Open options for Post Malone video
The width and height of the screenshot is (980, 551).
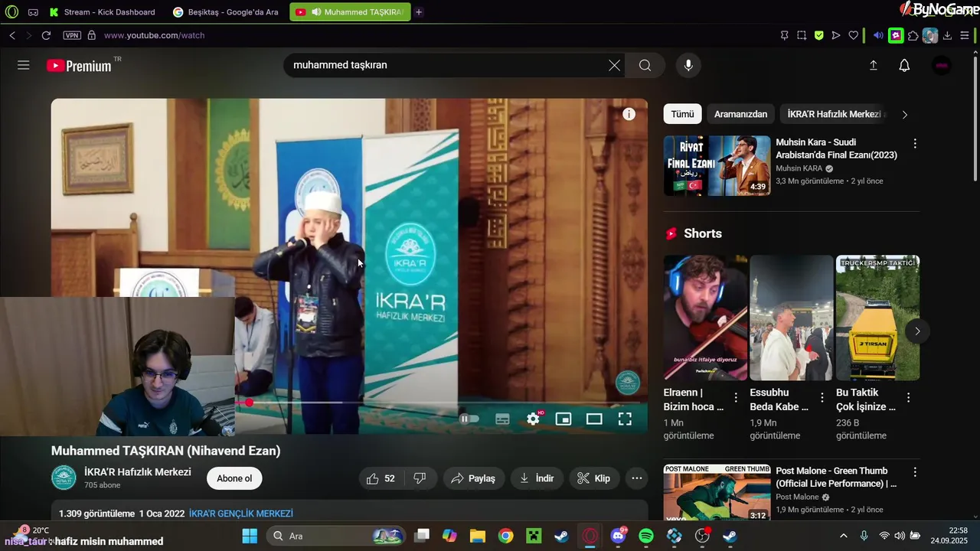point(914,472)
